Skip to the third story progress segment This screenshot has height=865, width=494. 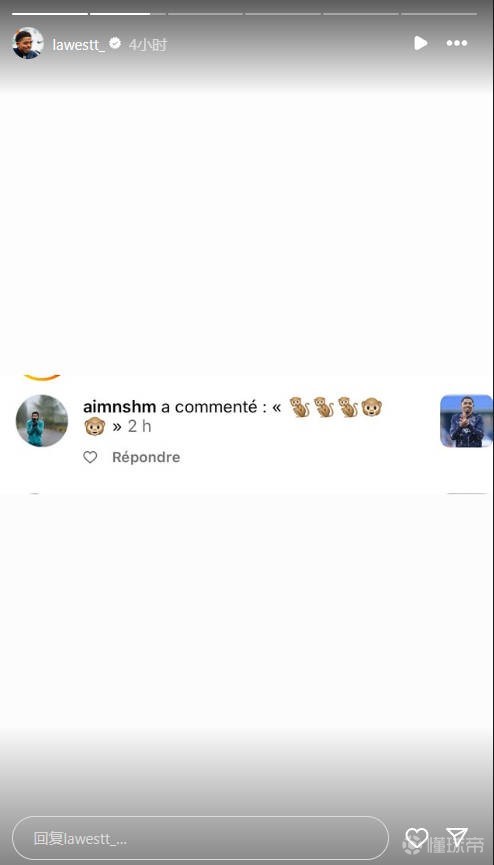pos(205,13)
